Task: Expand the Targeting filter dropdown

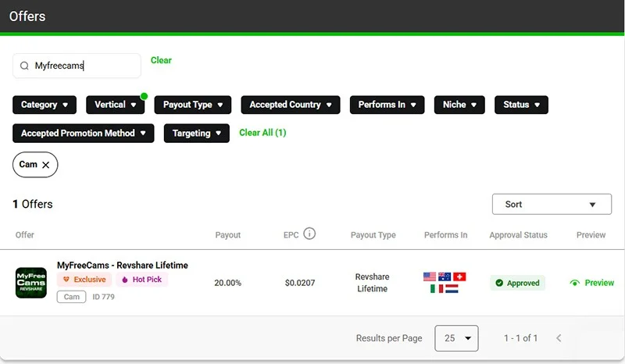Action: (197, 133)
